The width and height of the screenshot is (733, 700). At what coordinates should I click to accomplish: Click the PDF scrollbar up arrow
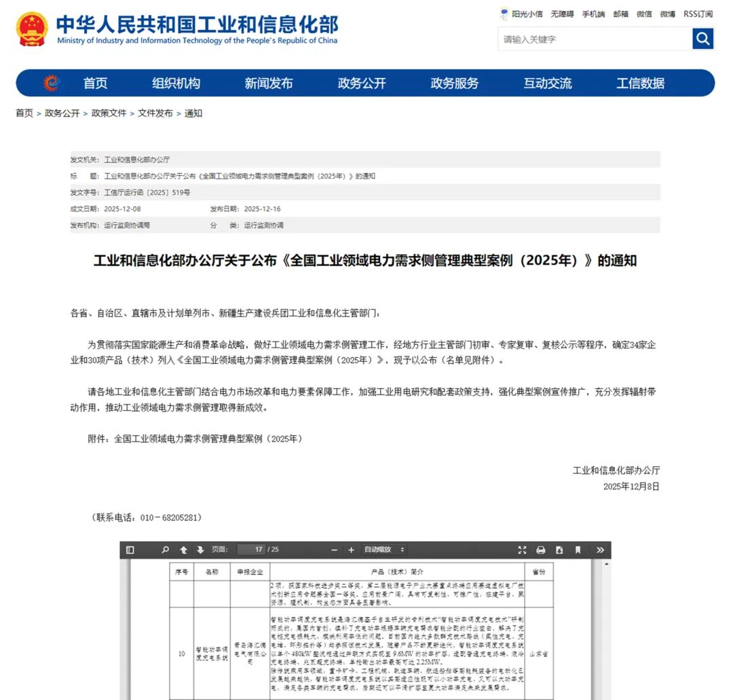tap(606, 564)
